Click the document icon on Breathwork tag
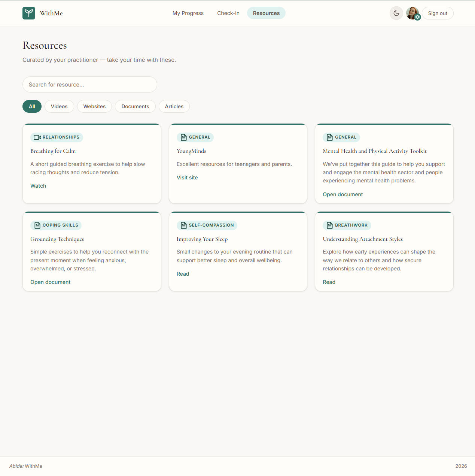The width and height of the screenshot is (475, 476). (330, 225)
